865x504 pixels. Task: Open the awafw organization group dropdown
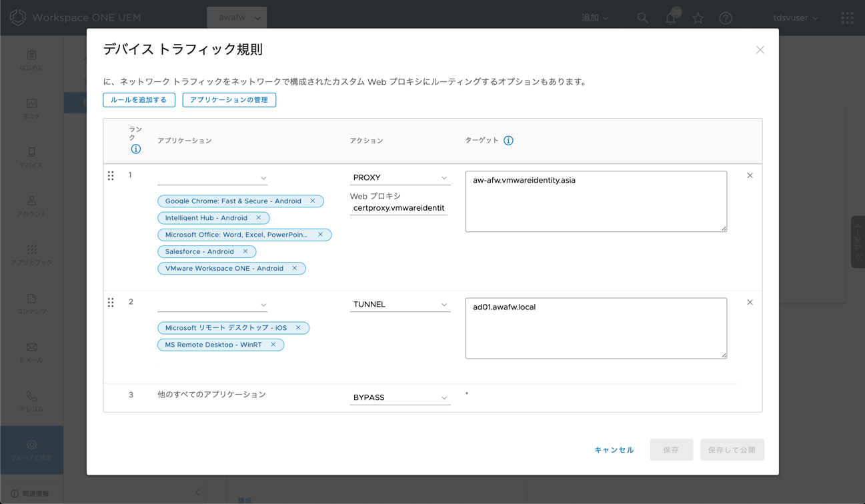coord(237,17)
